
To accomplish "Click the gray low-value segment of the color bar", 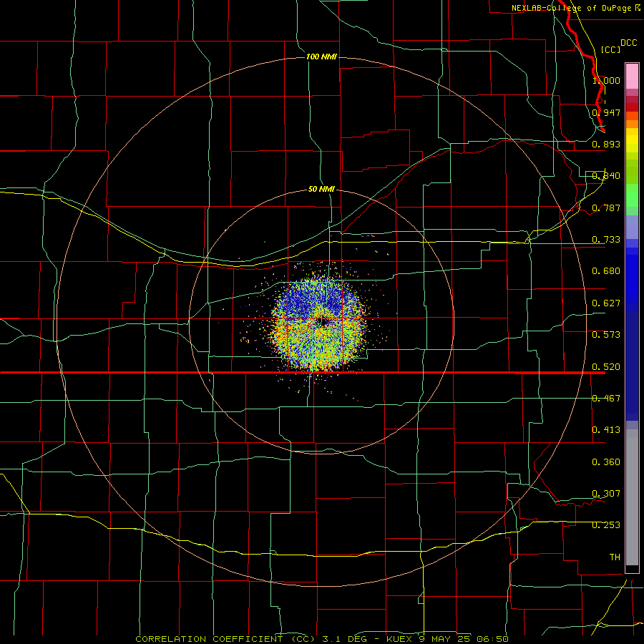I will (632, 497).
